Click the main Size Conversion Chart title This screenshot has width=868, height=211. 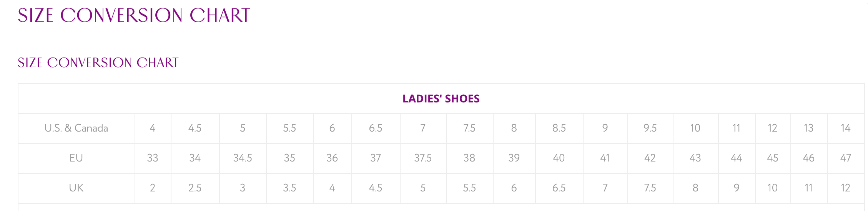(x=134, y=16)
